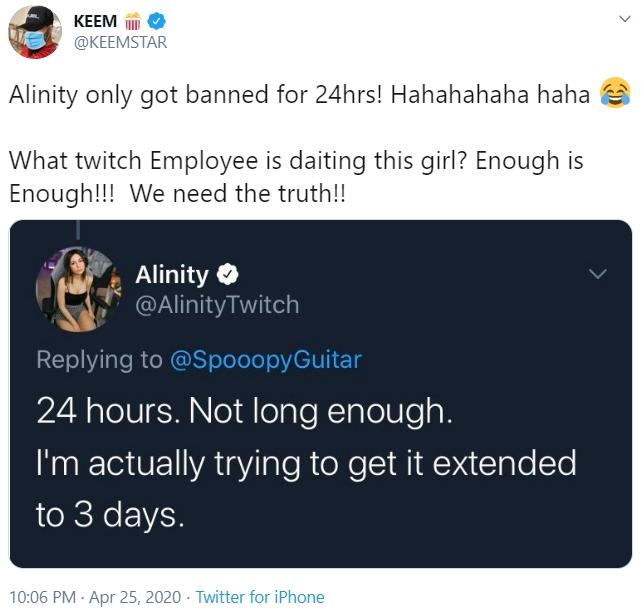Expand the tweet options chevron for KEEM's tweet
This screenshot has width=641, height=614.
(x=618, y=21)
